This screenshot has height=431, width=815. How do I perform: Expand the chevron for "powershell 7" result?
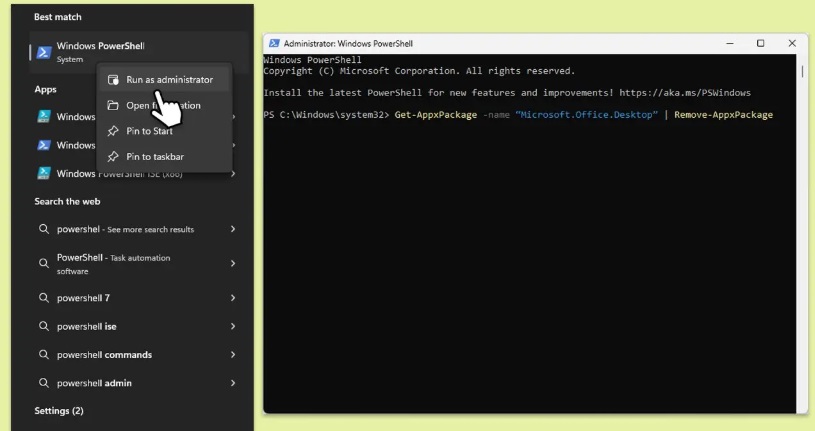(x=233, y=298)
